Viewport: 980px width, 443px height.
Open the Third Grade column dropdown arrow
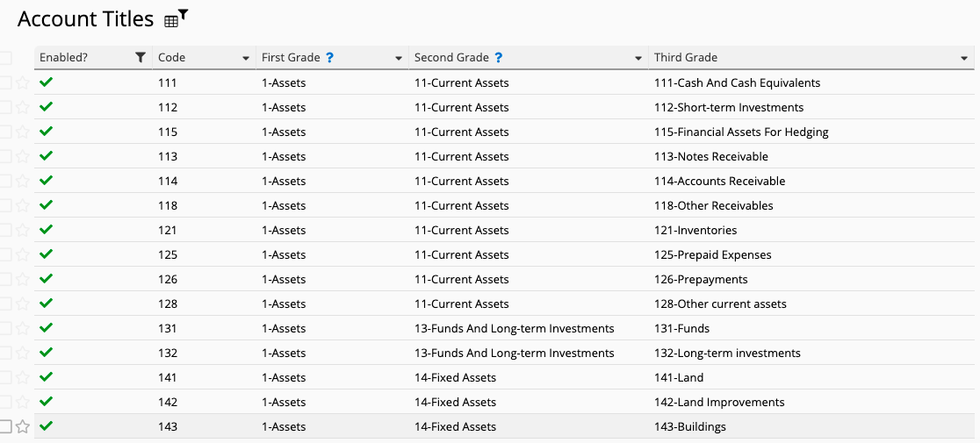tap(964, 58)
